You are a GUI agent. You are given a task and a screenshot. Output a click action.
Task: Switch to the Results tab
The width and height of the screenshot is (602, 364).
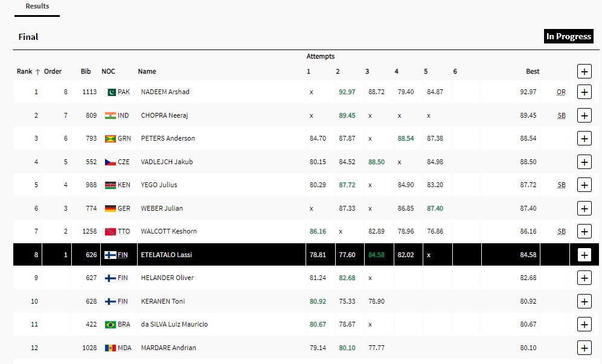pos(37,7)
